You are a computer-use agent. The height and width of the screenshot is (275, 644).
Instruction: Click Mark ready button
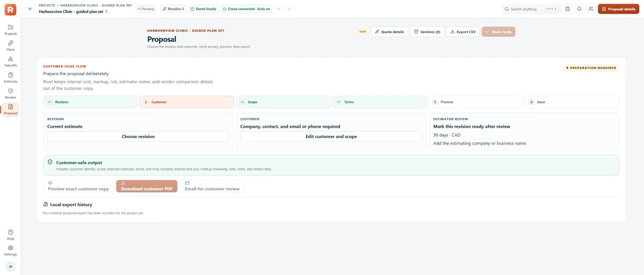point(499,32)
